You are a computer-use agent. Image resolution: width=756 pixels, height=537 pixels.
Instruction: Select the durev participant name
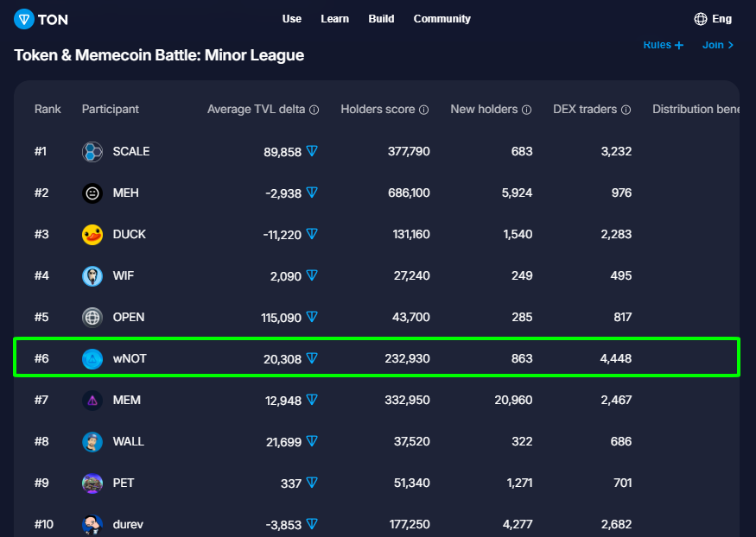(128, 524)
